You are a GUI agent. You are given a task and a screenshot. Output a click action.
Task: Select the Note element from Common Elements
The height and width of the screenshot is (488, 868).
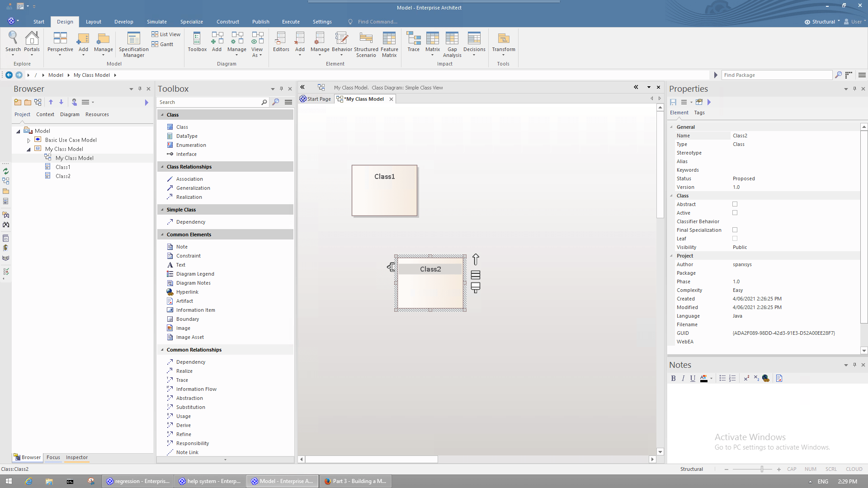pos(181,246)
